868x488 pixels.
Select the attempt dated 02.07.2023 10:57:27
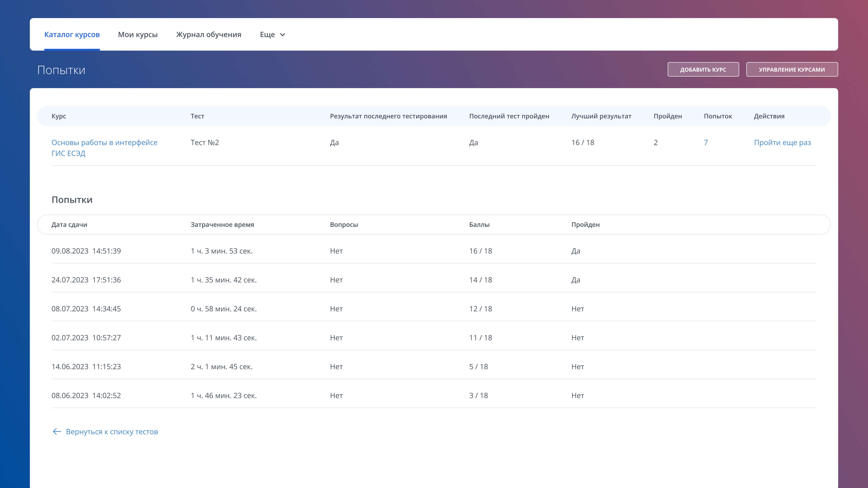coord(86,338)
